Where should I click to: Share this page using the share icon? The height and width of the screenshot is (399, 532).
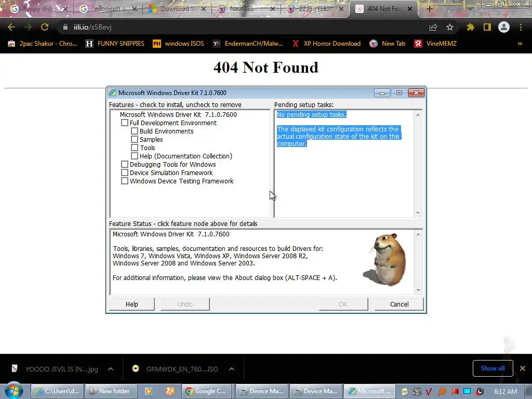coord(433,27)
